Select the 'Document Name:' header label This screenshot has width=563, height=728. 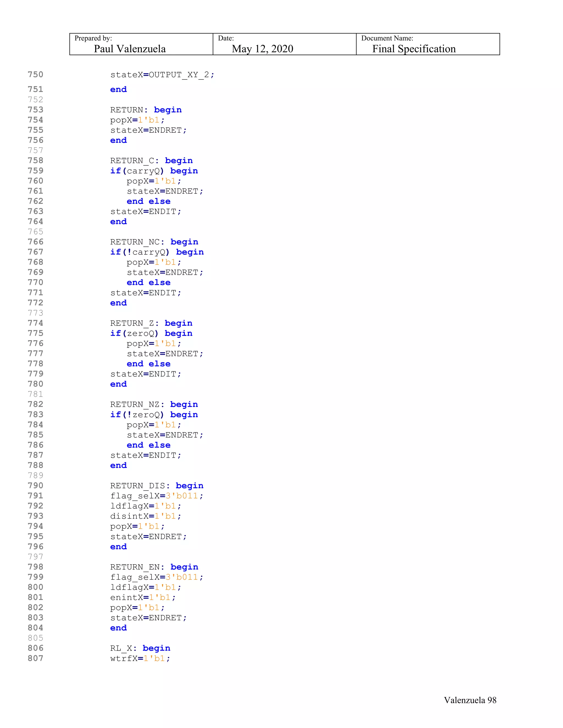click(x=387, y=38)
